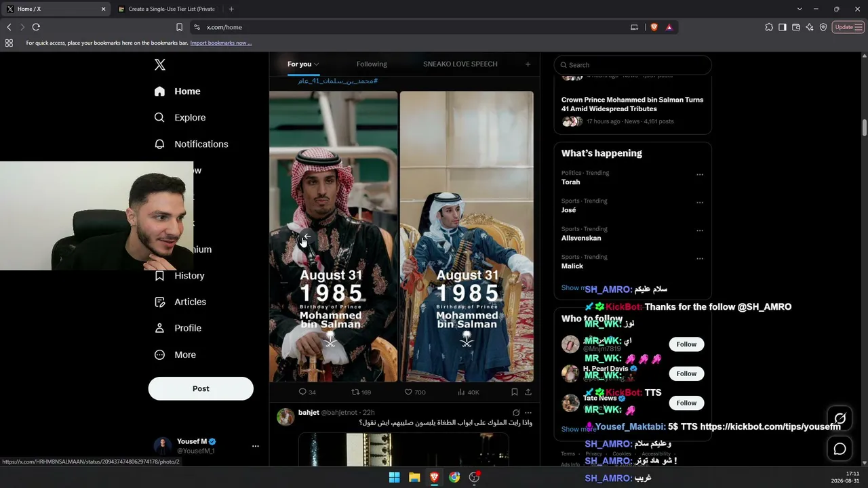Open account menu next to Yousef M
The width and height of the screenshot is (868, 488).
256,446
